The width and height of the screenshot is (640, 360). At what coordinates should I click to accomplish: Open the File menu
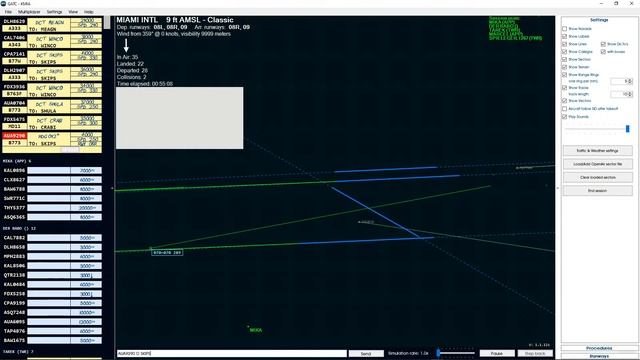point(8,12)
